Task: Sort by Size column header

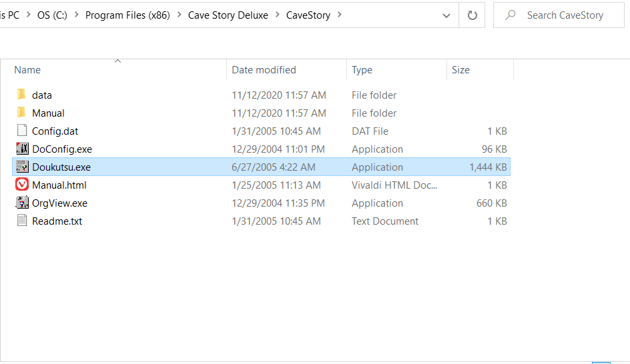Action: (x=460, y=70)
